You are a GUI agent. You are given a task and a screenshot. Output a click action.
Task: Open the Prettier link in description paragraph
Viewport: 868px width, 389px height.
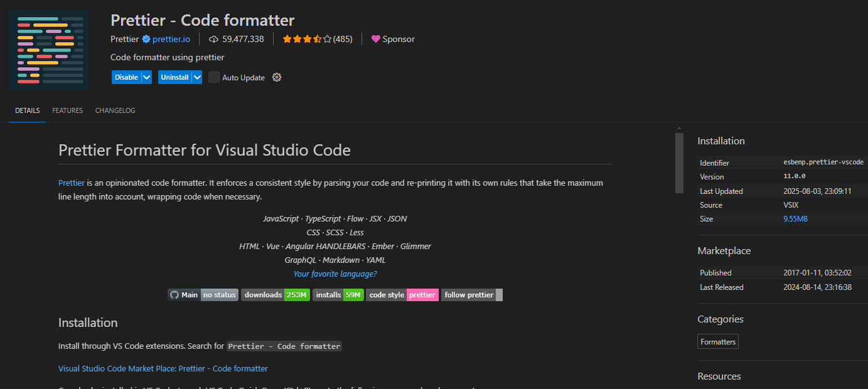click(72, 183)
